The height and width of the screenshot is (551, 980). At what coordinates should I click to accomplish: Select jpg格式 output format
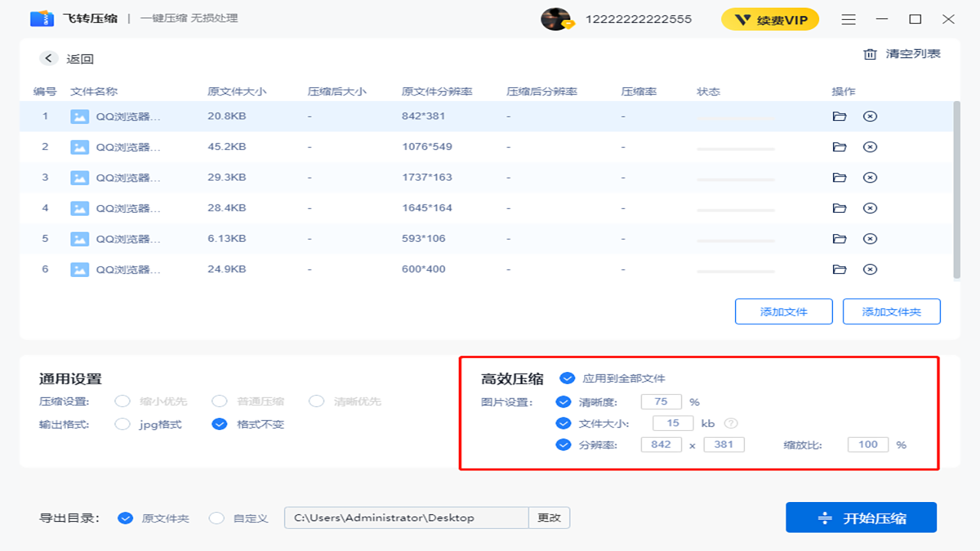[x=122, y=424]
